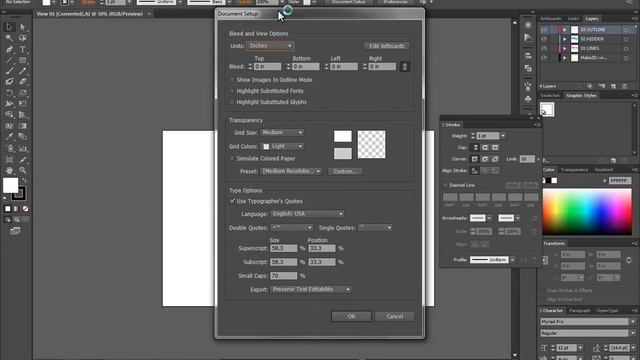Screen dimensions: 640x360
Task: Click the Superscript Size field
Action: tap(283, 248)
